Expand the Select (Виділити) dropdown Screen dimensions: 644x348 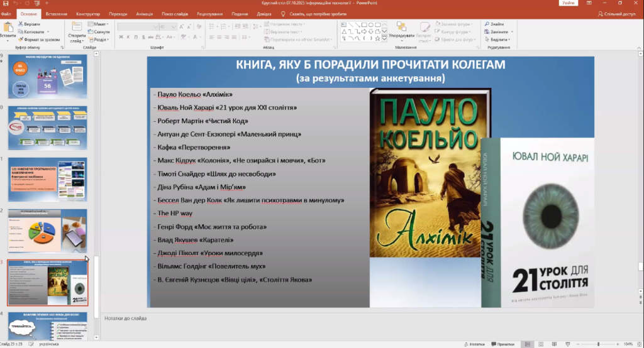tap(500, 39)
